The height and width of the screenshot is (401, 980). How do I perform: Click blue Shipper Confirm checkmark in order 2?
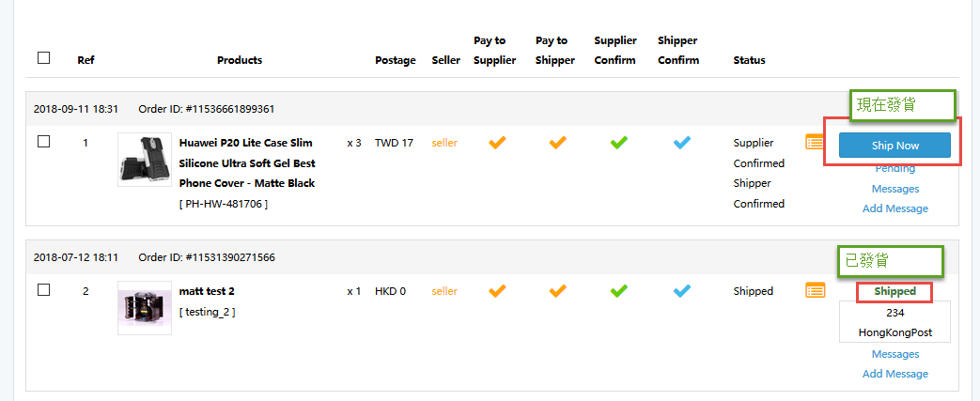[x=682, y=291]
